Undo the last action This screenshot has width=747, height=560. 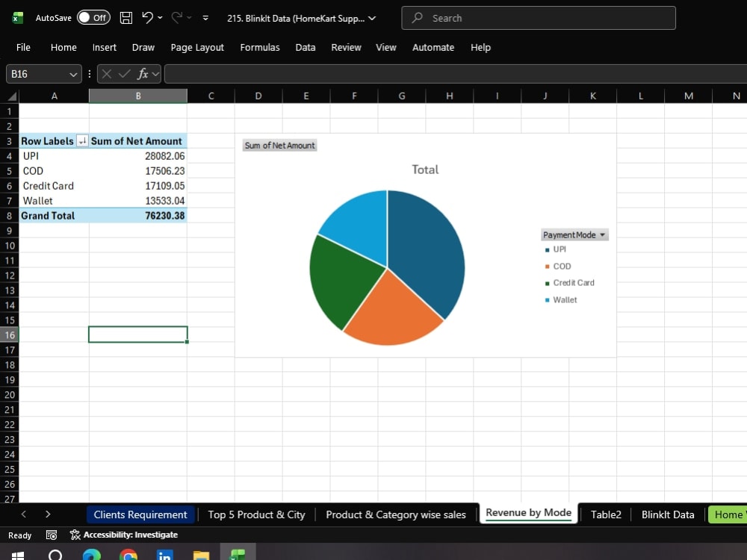(x=147, y=18)
